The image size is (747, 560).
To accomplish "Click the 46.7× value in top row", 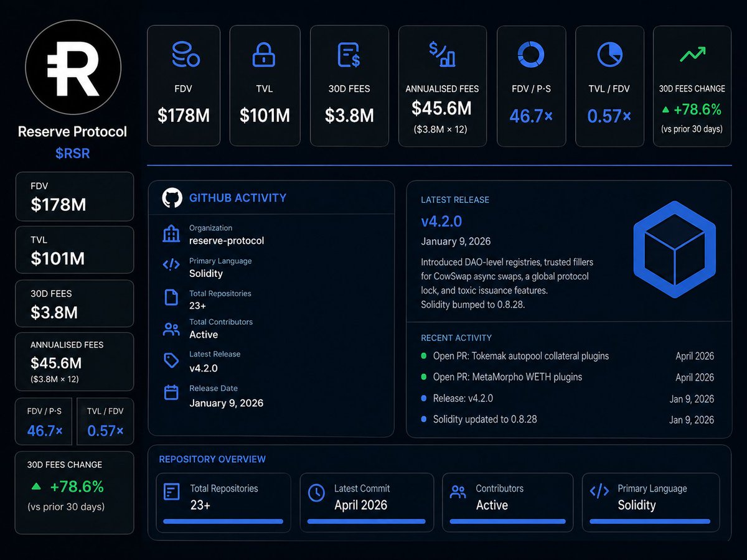I will (531, 116).
